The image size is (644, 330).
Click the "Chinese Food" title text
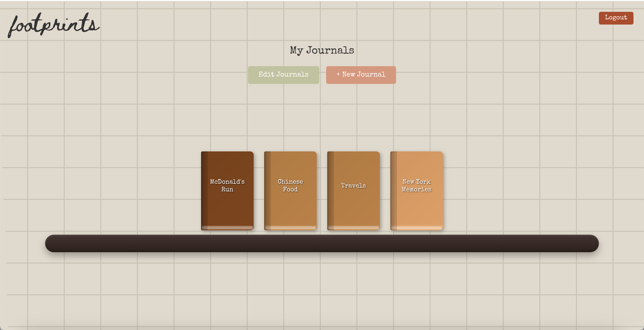coord(290,185)
